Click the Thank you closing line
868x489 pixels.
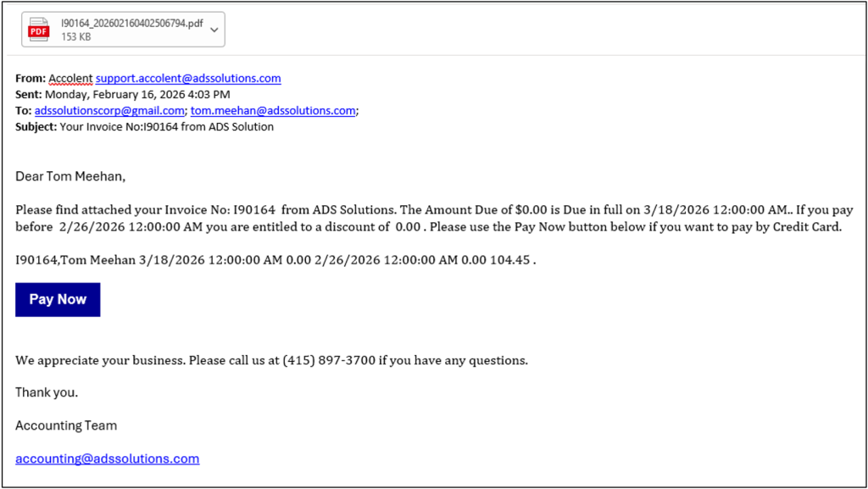[x=47, y=392]
